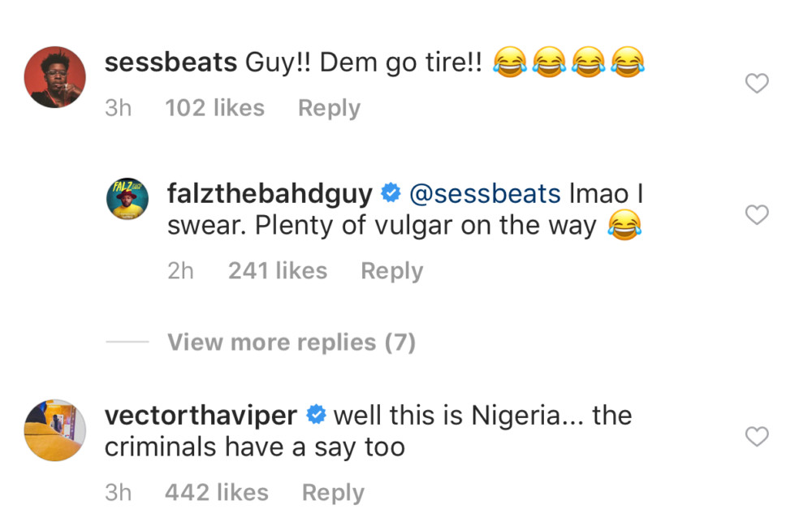The height and width of the screenshot is (522, 812).
Task: Click the verified badge beside vectorthaviper
Action: coord(316,416)
